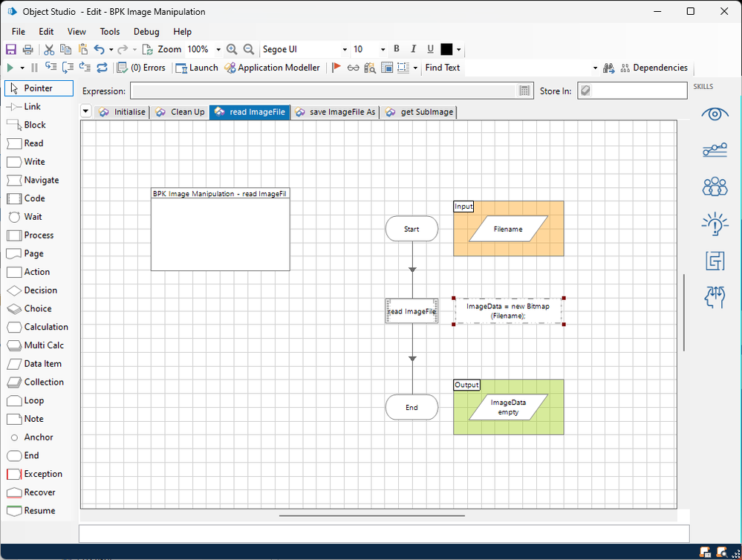Switch to the get SubImage tab
The image size is (742, 560).
pos(419,112)
